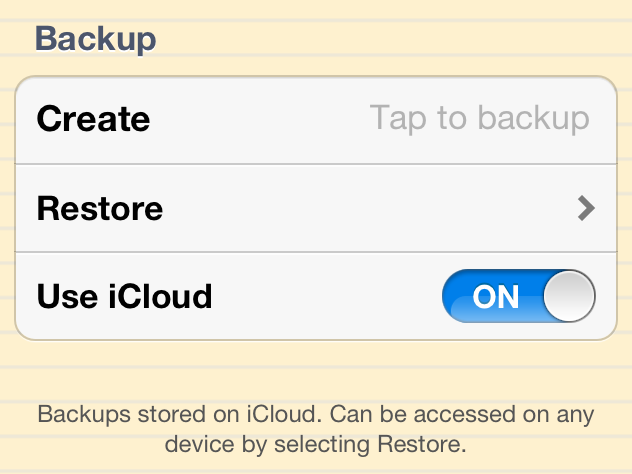The image size is (632, 474).
Task: Disable the Use iCloud switch
Action: tap(518, 297)
